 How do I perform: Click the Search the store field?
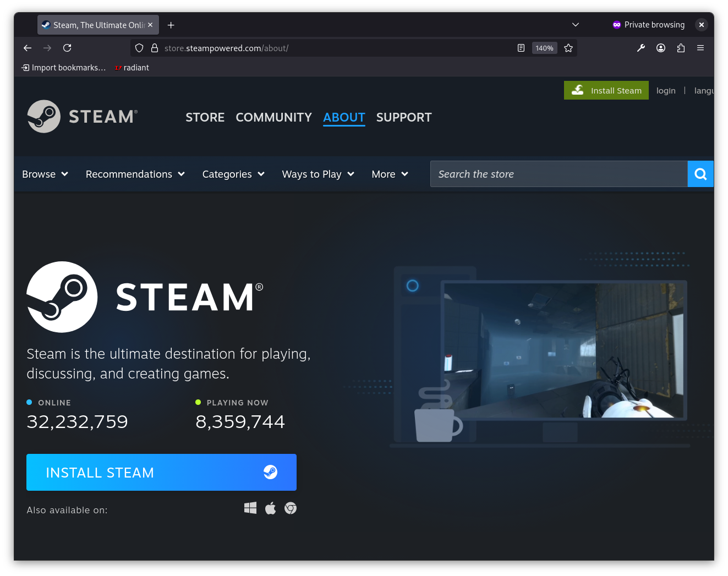click(559, 174)
